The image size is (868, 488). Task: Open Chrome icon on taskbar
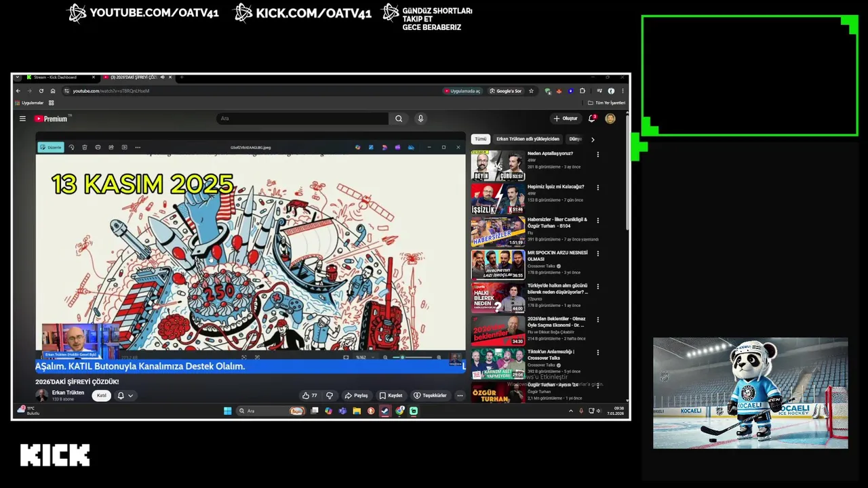point(399,411)
